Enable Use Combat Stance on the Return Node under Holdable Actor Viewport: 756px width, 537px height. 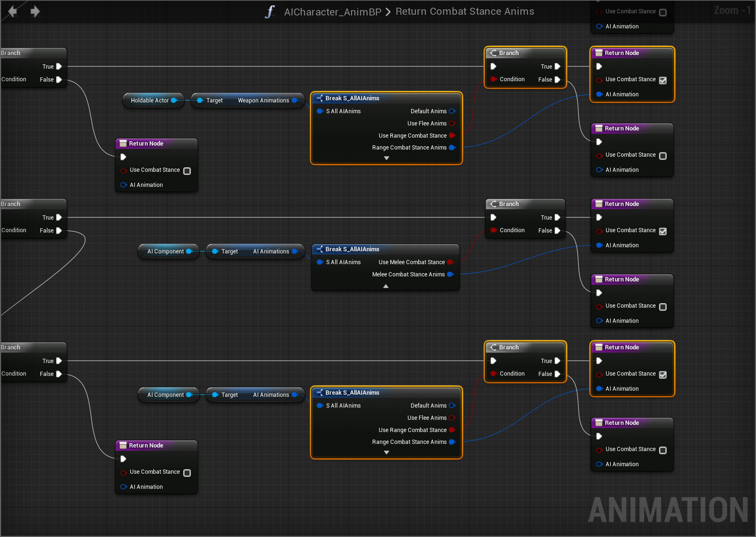tap(187, 171)
